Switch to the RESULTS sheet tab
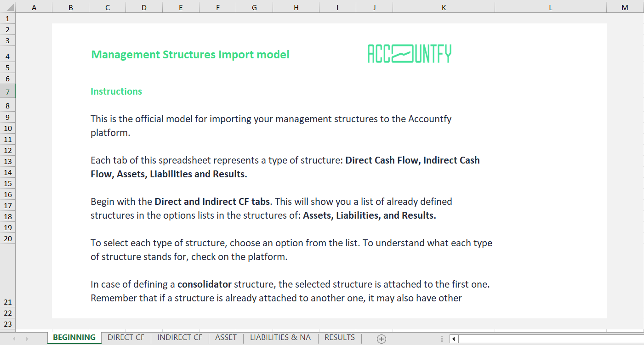This screenshot has height=345, width=644. pyautogui.click(x=340, y=338)
